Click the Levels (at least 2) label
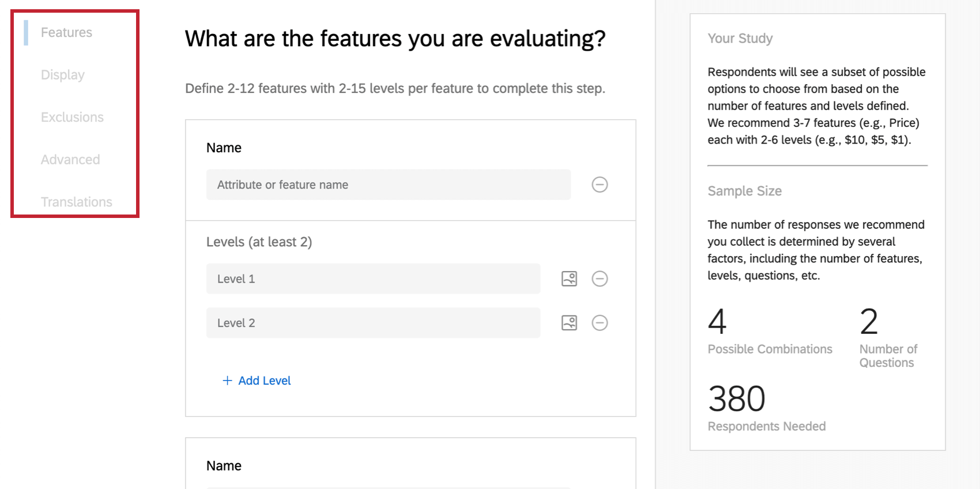The height and width of the screenshot is (489, 980). (x=259, y=242)
